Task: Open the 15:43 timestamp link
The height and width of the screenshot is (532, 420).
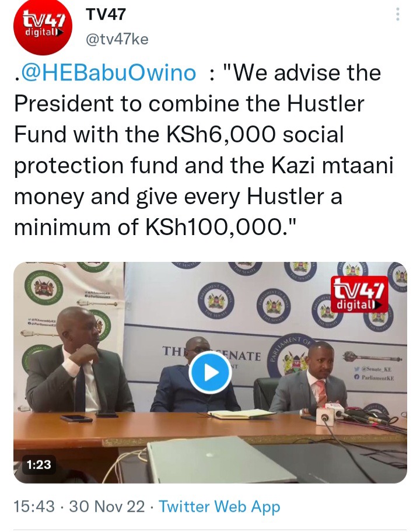Action: 34,506
